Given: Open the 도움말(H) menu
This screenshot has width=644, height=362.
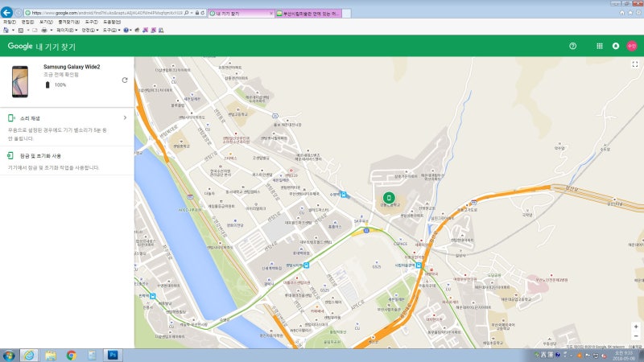Looking at the screenshot, I should click(112, 22).
